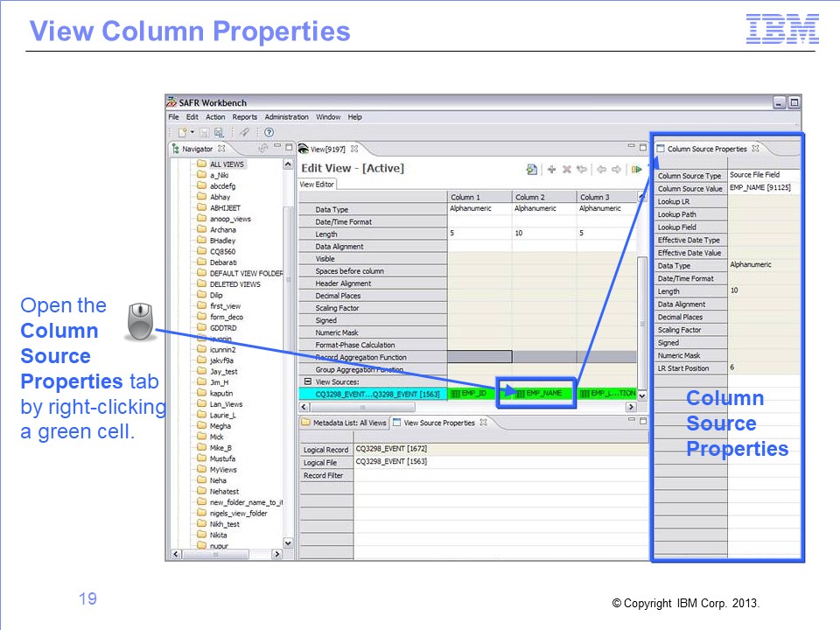Collapse the View Sources section

(307, 381)
